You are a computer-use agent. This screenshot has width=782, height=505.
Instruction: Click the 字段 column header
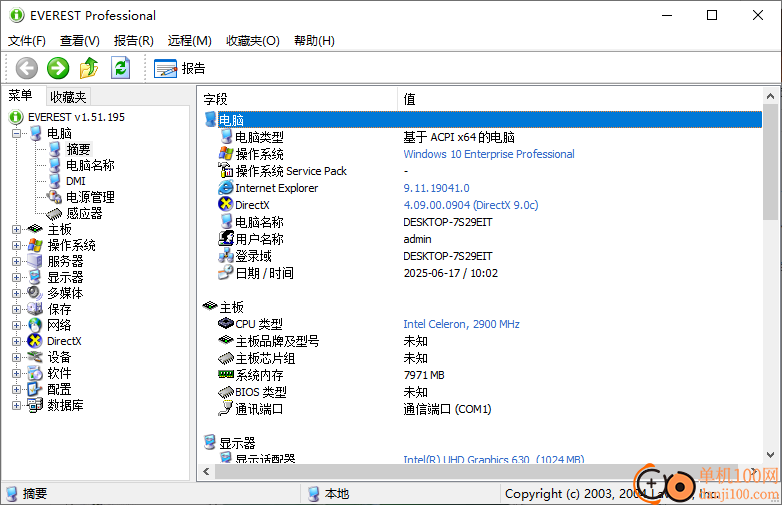coord(299,99)
